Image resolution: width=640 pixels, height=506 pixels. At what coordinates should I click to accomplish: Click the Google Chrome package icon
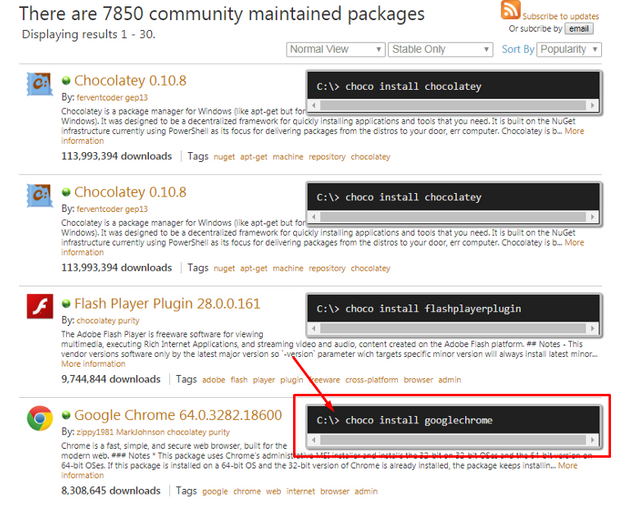tap(40, 418)
